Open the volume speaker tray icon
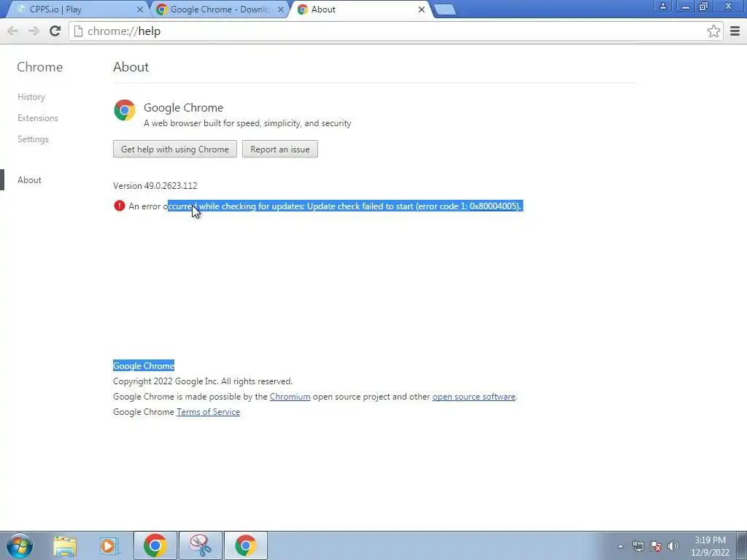This screenshot has height=560, width=747. click(673, 546)
